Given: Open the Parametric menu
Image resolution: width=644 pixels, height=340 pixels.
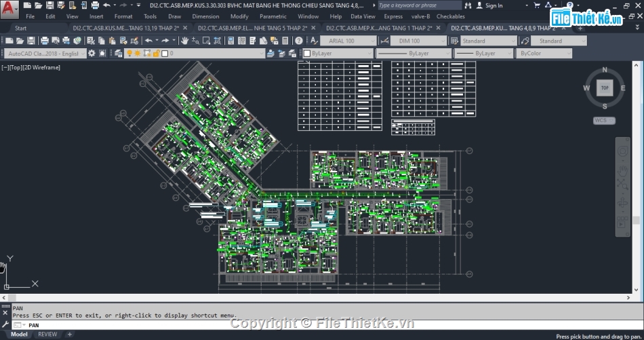Looking at the screenshot, I should (273, 16).
